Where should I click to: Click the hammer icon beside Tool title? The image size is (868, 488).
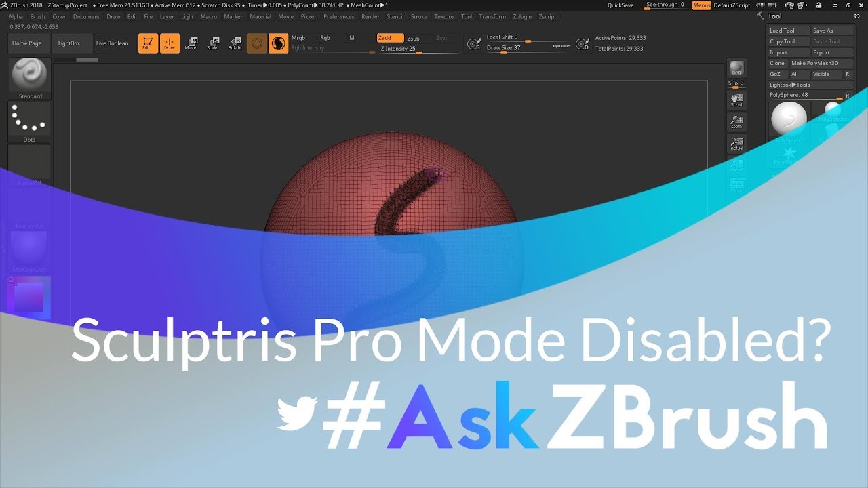762,16
